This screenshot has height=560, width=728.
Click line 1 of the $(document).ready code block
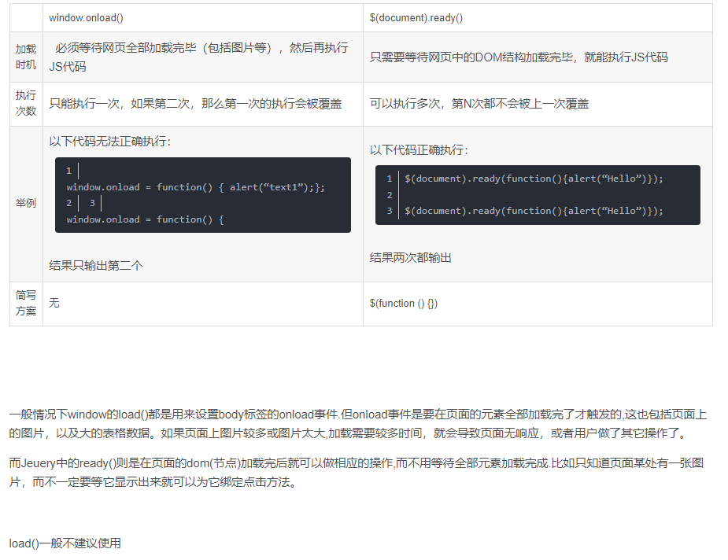click(534, 179)
